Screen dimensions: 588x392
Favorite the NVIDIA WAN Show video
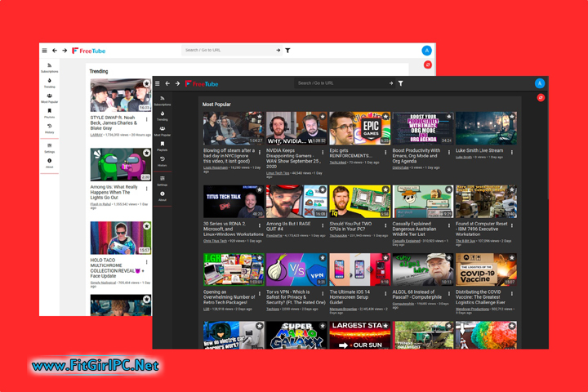(x=323, y=117)
